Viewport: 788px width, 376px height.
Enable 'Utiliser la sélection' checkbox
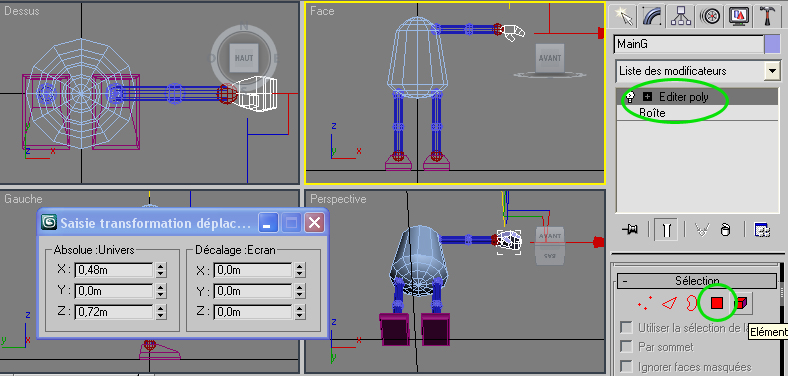click(626, 328)
